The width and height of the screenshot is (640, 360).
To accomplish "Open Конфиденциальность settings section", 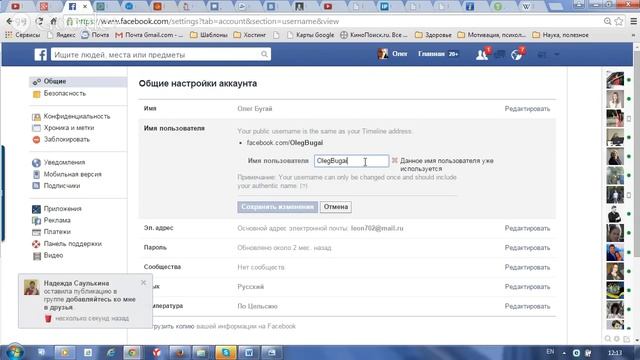I will point(77,116).
